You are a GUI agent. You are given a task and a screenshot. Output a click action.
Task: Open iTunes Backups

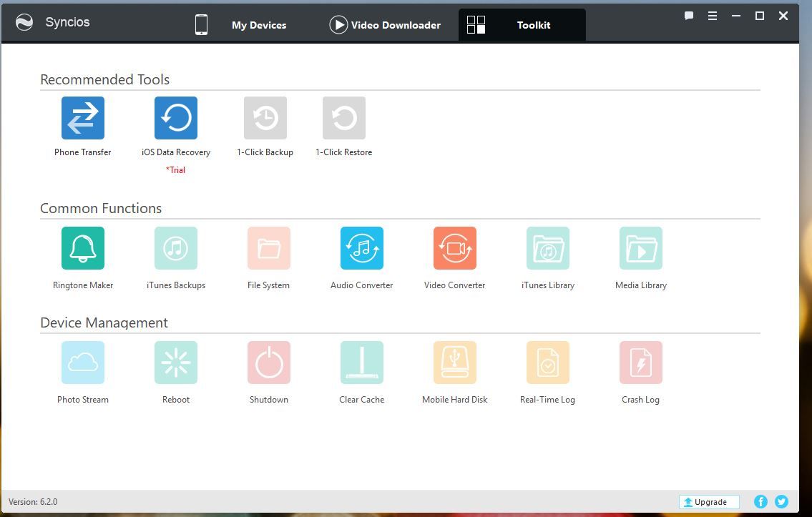coord(176,248)
